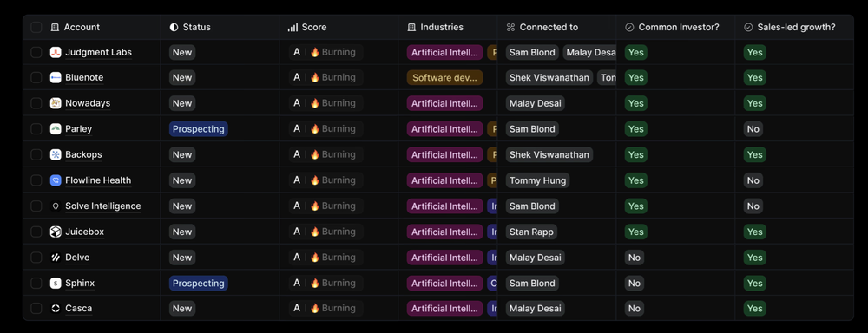Open the Score column header
The height and width of the screenshot is (333, 868).
339,27
